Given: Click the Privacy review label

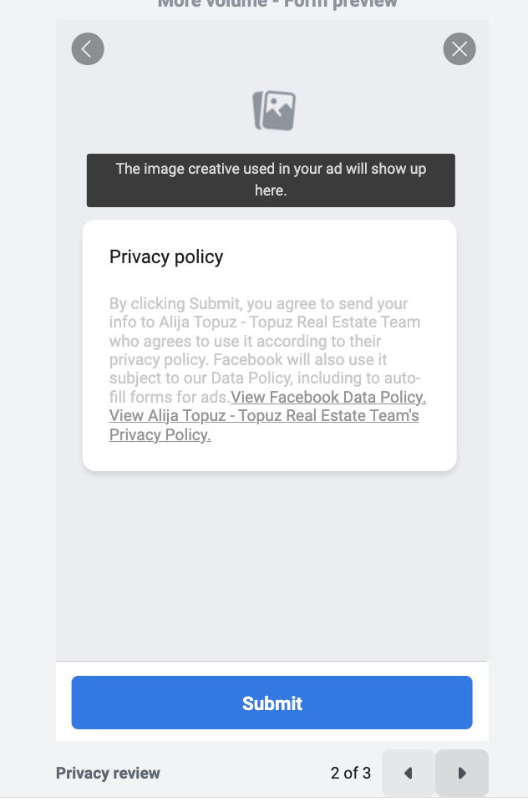Looking at the screenshot, I should [108, 774].
